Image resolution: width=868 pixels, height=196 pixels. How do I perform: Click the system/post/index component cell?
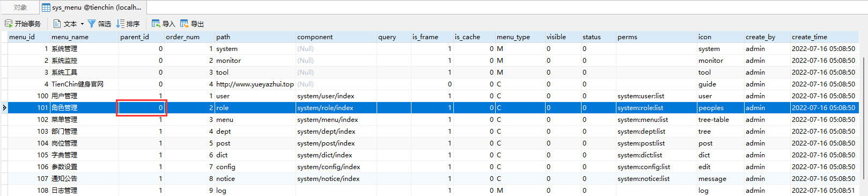click(336, 143)
